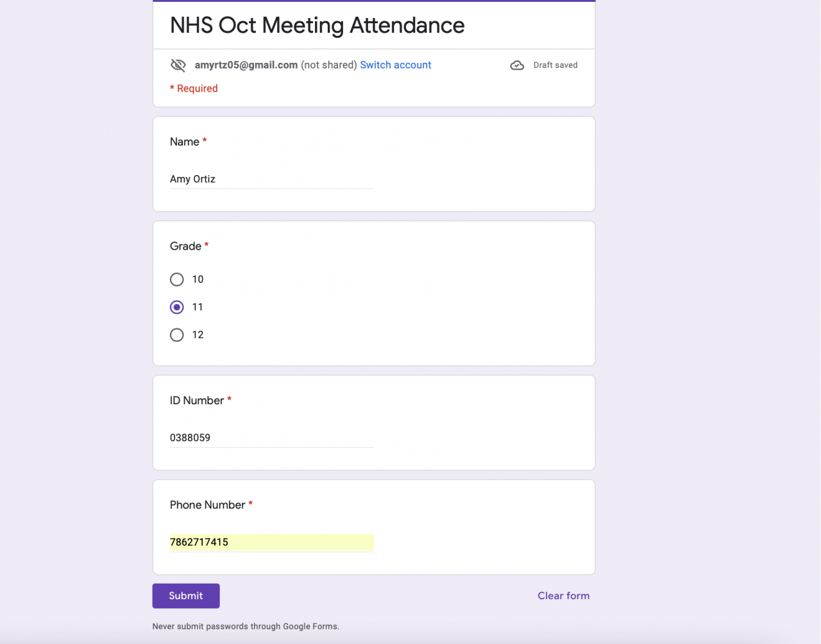The width and height of the screenshot is (821, 644).
Task: Click the Grade question label
Action: 186,246
